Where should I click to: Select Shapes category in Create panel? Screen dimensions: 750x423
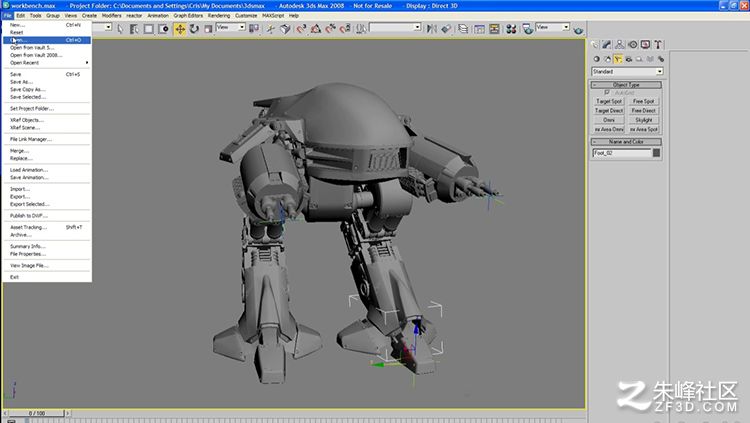(x=607, y=59)
